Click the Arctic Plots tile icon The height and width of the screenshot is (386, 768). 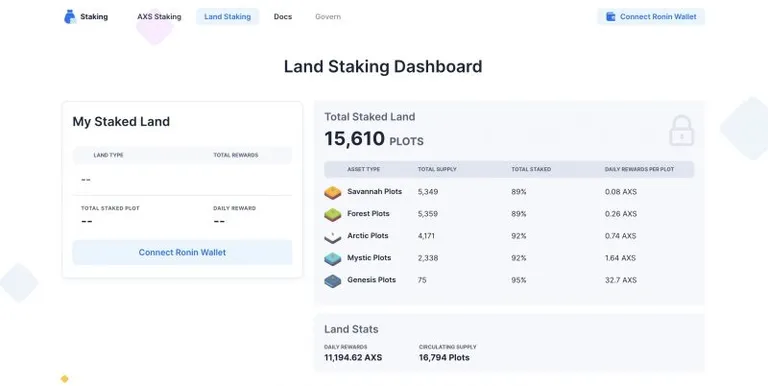pos(333,237)
